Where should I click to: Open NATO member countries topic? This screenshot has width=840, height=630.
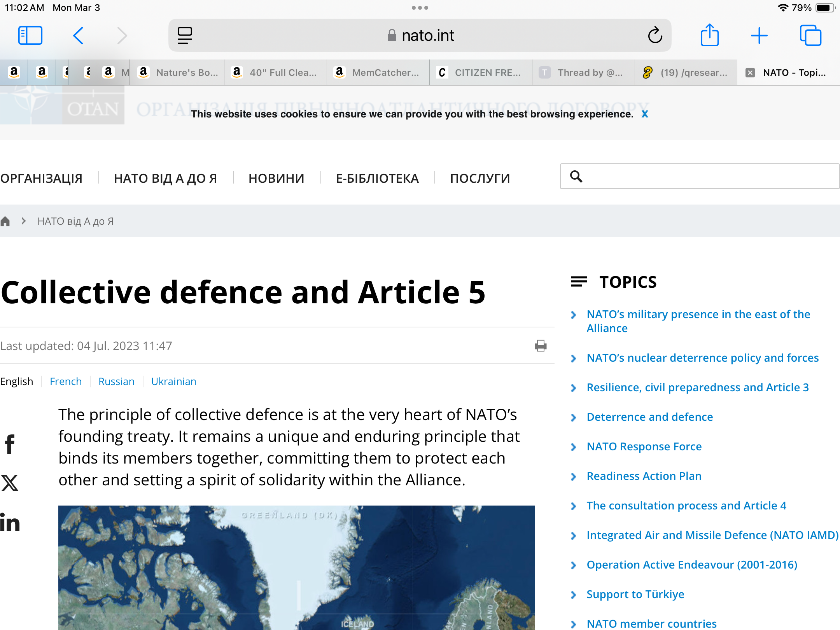tap(651, 623)
